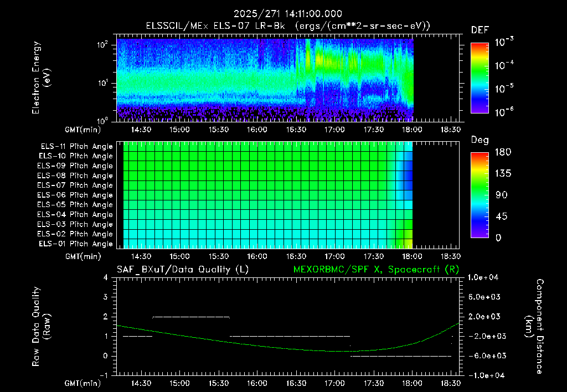
Task: Click the data quality segment at level 0
Action: coord(401,356)
